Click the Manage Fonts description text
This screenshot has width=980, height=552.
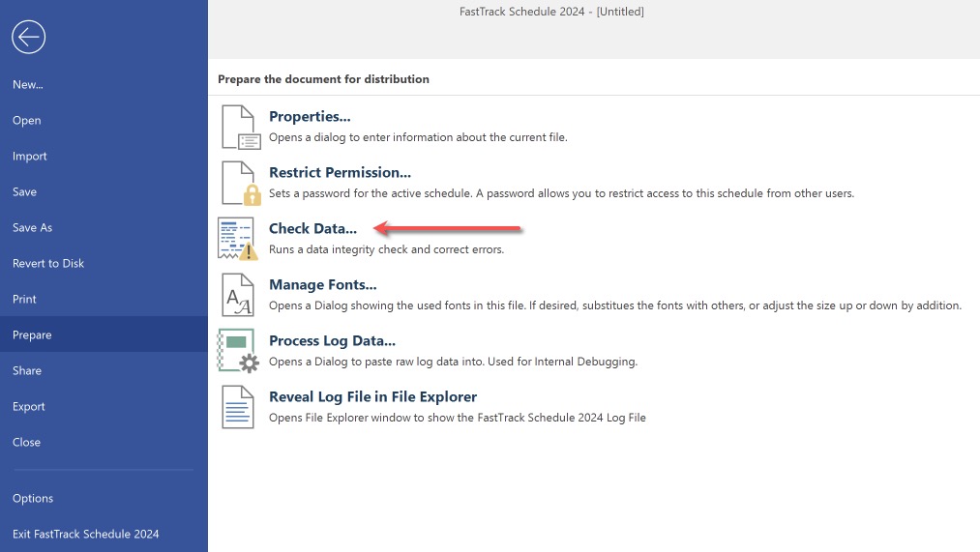(615, 305)
